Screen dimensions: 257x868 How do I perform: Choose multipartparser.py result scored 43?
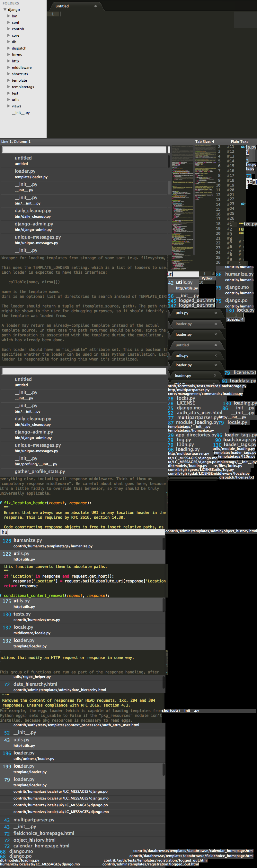[x=83, y=820]
